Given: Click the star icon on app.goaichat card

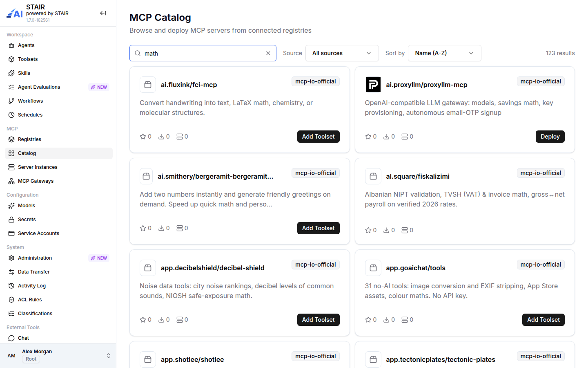Looking at the screenshot, I should tap(368, 320).
